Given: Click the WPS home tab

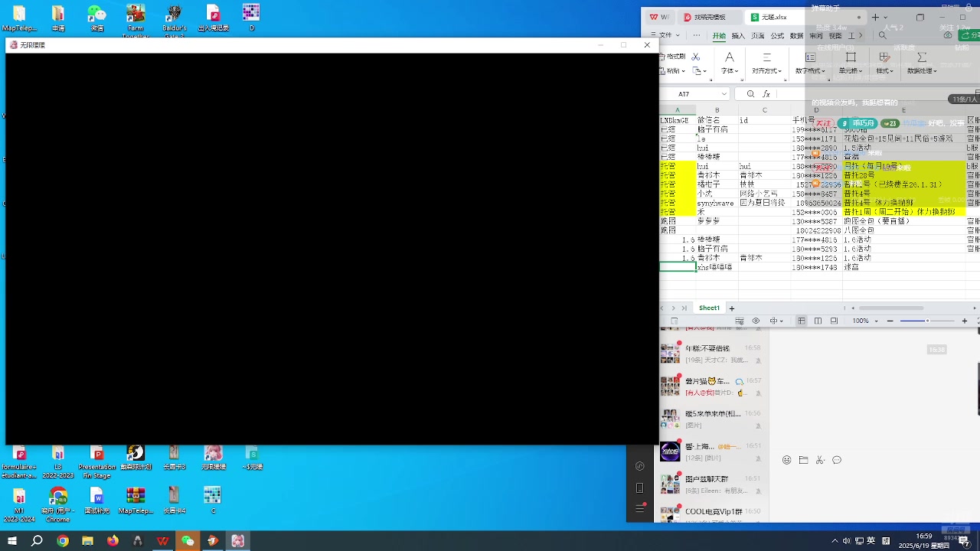Looking at the screenshot, I should point(659,17).
